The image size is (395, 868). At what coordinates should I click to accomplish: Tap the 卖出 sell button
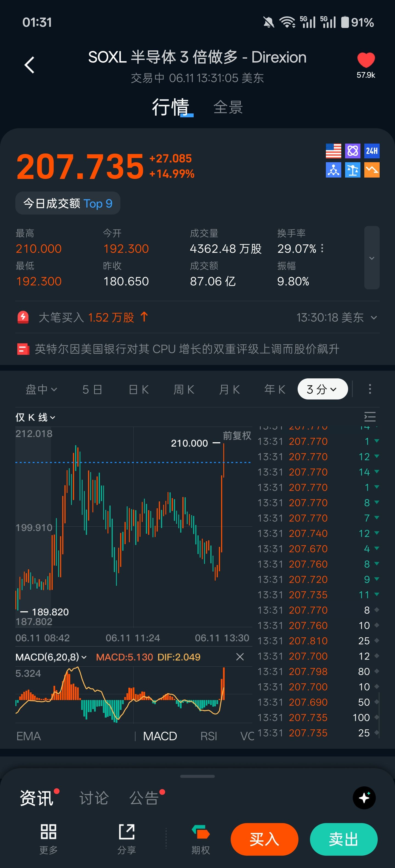point(344,839)
